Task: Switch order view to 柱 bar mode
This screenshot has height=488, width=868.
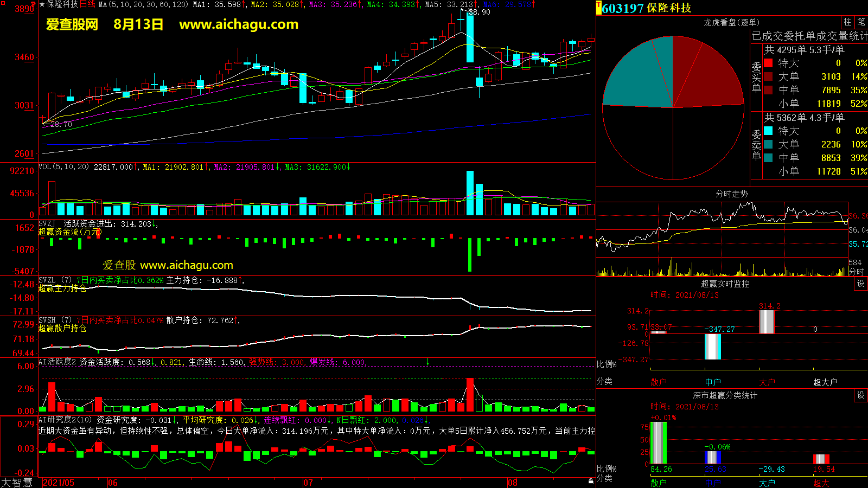Action: [x=847, y=22]
